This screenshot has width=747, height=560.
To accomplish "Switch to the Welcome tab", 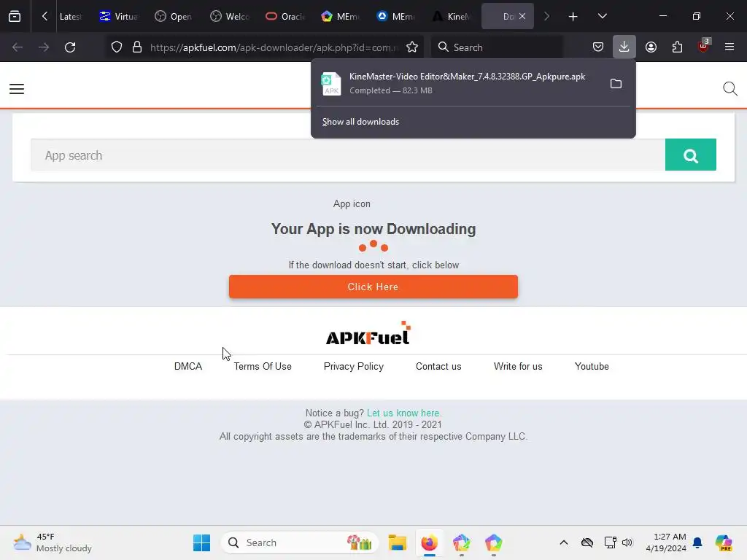I will (x=230, y=16).
